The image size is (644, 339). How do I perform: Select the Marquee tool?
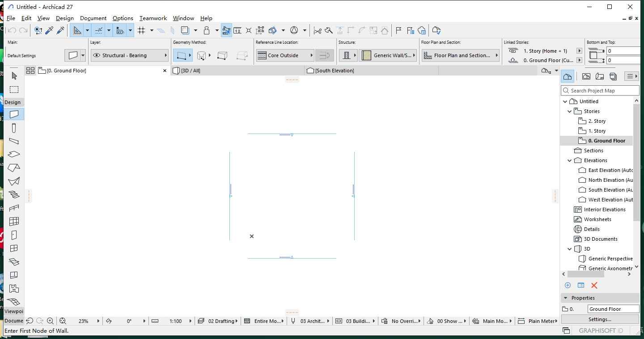pyautogui.click(x=14, y=89)
